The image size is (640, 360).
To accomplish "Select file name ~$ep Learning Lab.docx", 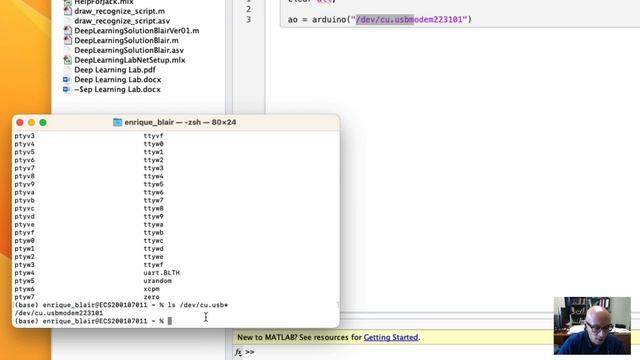I will (x=118, y=89).
